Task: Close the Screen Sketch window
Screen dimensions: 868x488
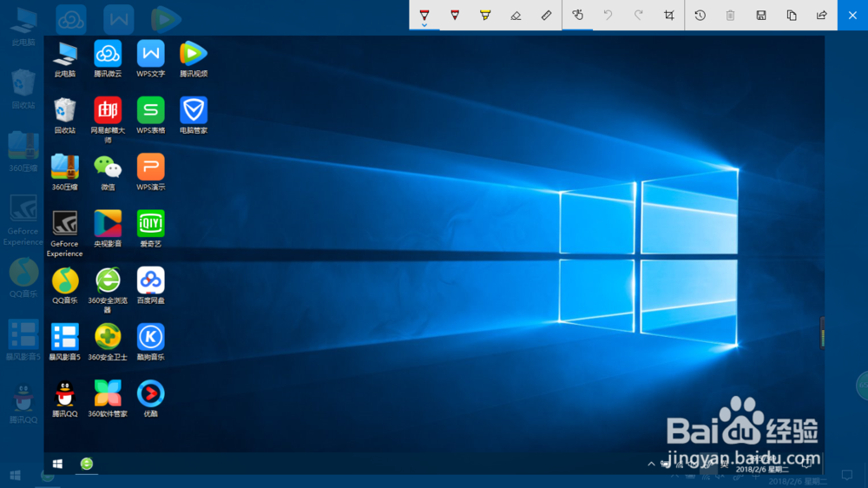Action: [852, 15]
